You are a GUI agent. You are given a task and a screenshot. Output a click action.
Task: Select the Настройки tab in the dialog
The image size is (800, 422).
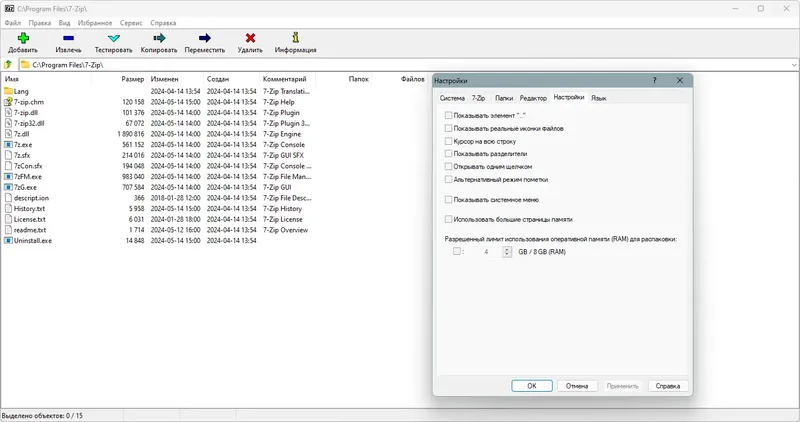568,97
